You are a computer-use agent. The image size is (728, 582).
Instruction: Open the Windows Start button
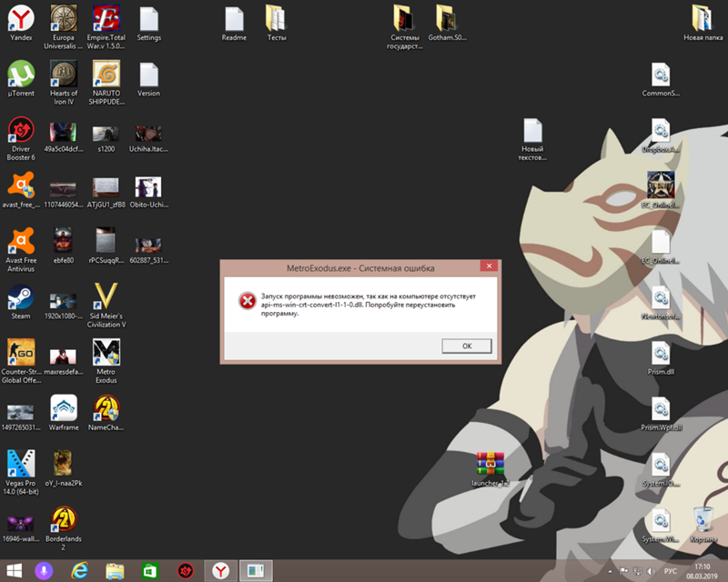[14, 570]
